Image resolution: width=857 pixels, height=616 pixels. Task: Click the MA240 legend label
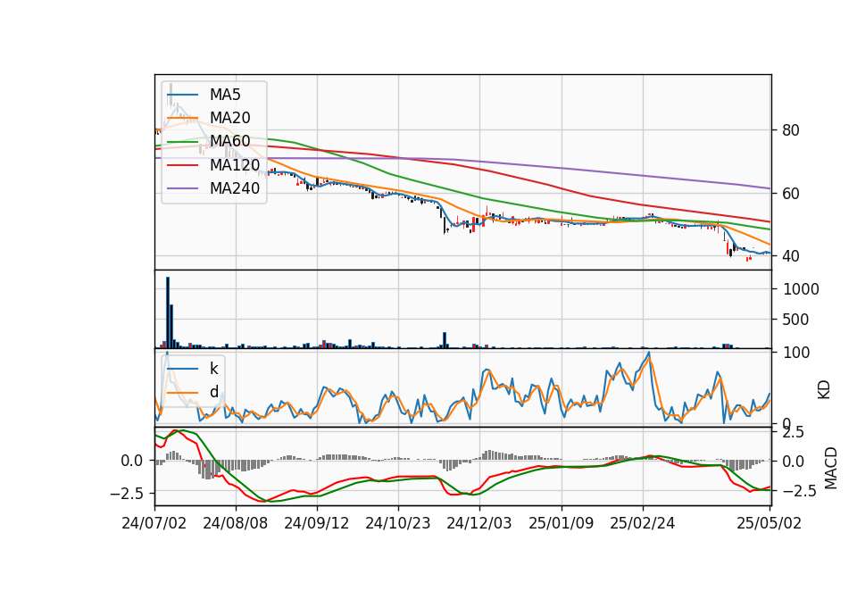click(x=235, y=188)
